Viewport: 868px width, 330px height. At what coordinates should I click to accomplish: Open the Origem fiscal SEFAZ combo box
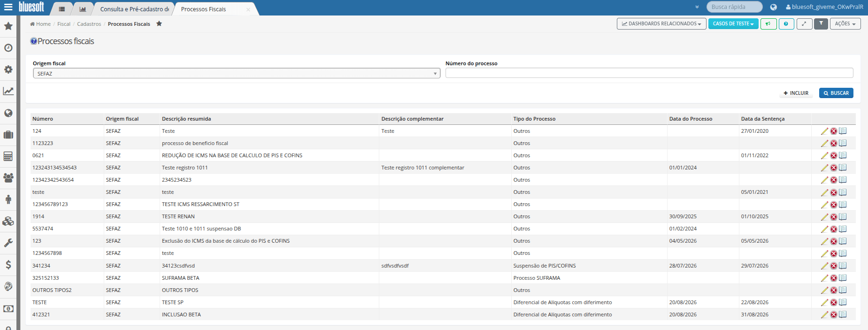(237, 73)
